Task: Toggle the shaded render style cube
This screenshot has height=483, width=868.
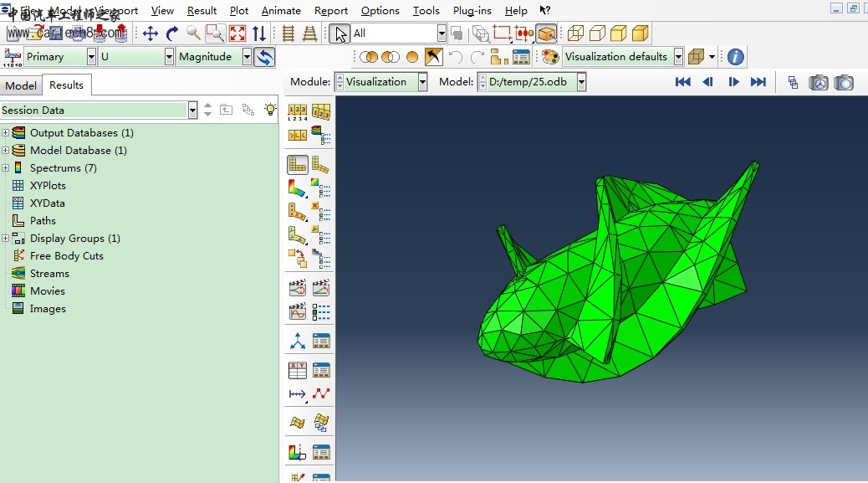Action: coord(641,33)
